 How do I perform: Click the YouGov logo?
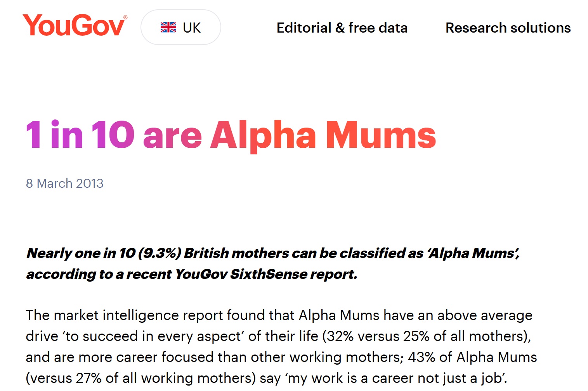coord(75,26)
